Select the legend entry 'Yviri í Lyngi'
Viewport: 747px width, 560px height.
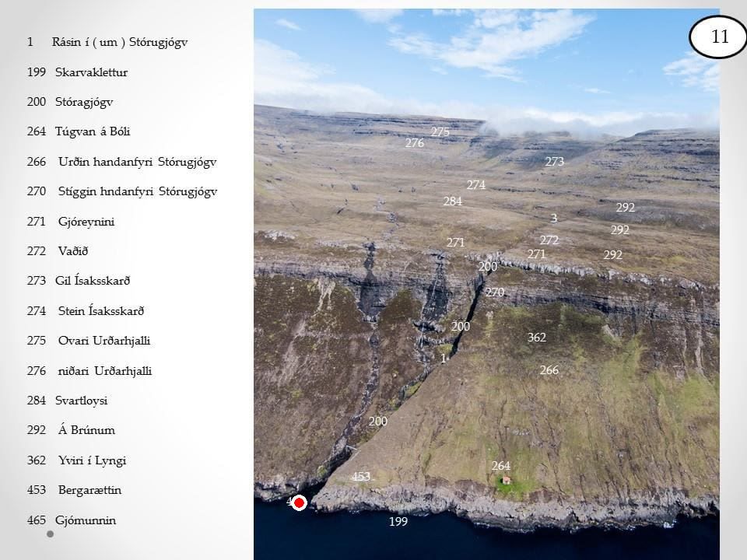tap(92, 460)
